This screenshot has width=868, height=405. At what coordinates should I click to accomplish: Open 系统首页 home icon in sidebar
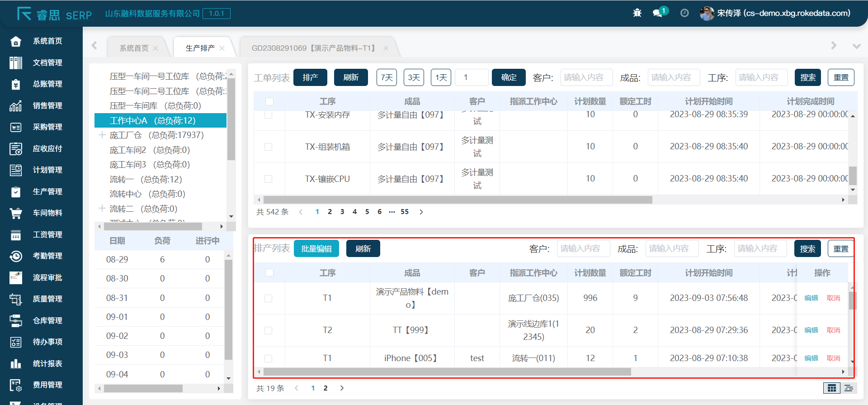[x=16, y=41]
